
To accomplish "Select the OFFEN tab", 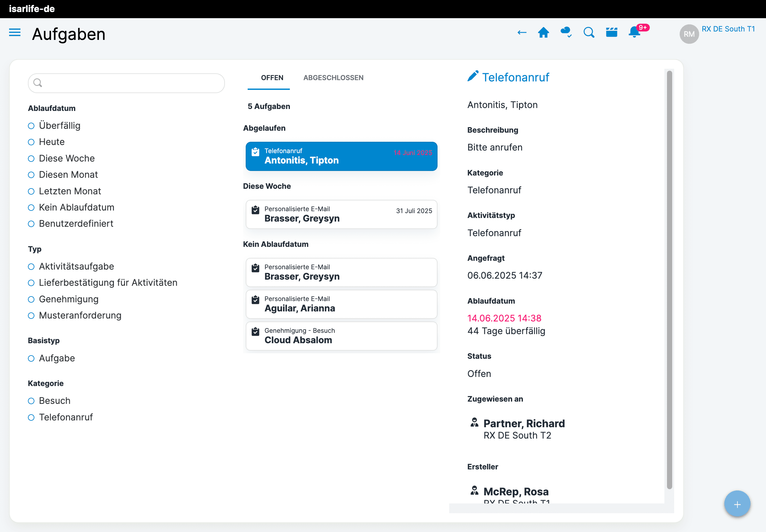I will [272, 78].
